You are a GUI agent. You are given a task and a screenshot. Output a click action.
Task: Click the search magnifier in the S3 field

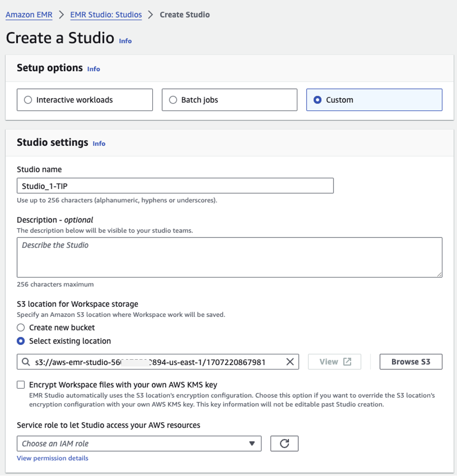pyautogui.click(x=25, y=362)
